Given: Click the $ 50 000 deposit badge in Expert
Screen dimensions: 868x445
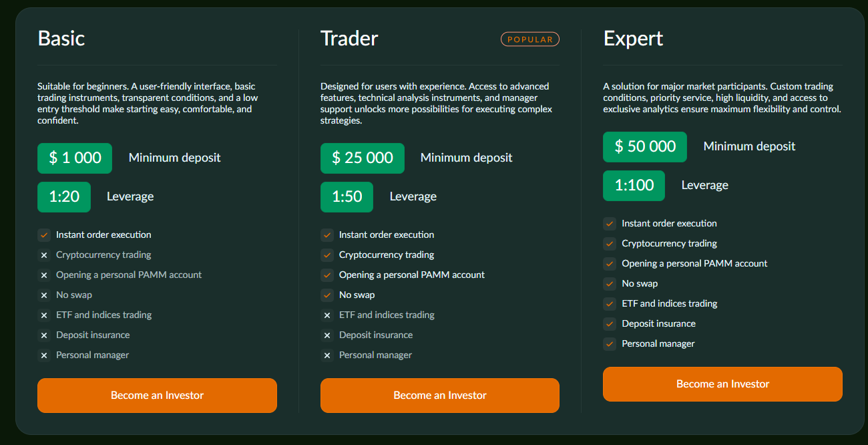Looking at the screenshot, I should point(644,146).
